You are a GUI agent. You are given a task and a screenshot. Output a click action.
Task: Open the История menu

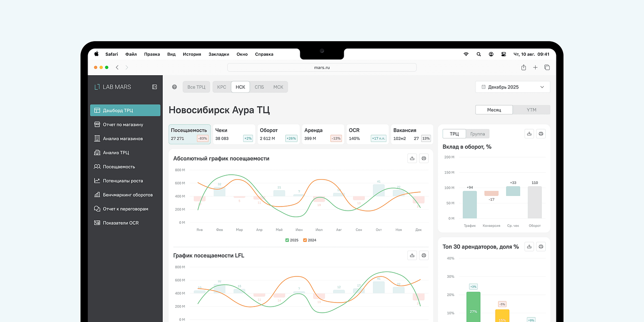pos(192,54)
